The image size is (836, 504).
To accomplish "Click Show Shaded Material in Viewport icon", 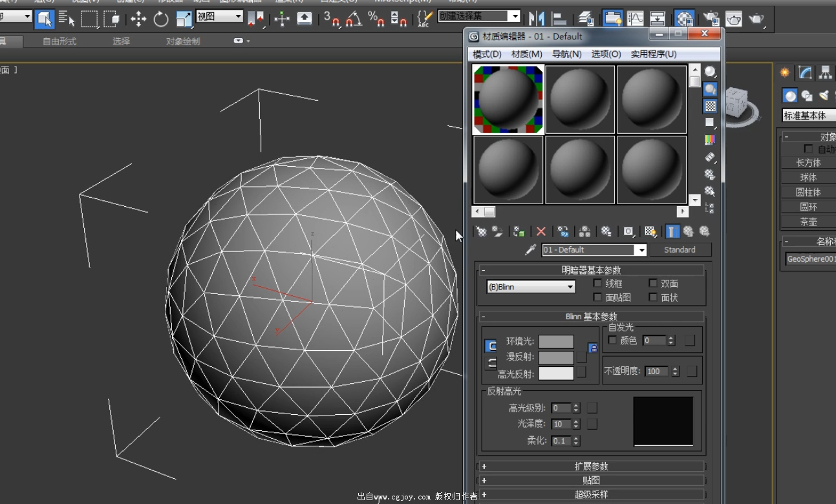I will [x=650, y=231].
